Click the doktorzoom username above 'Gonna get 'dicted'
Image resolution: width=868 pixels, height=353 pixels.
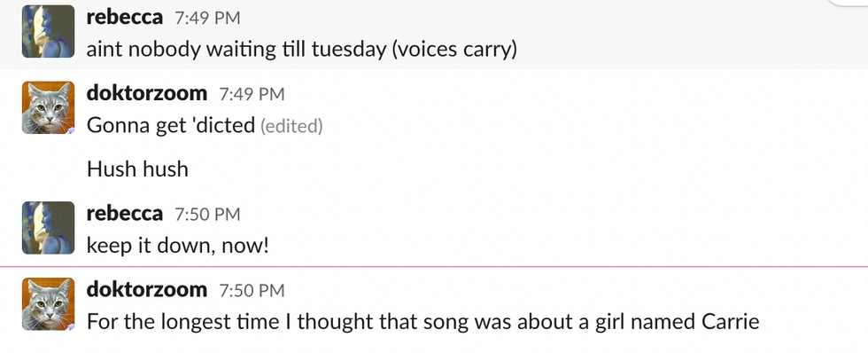click(x=147, y=93)
